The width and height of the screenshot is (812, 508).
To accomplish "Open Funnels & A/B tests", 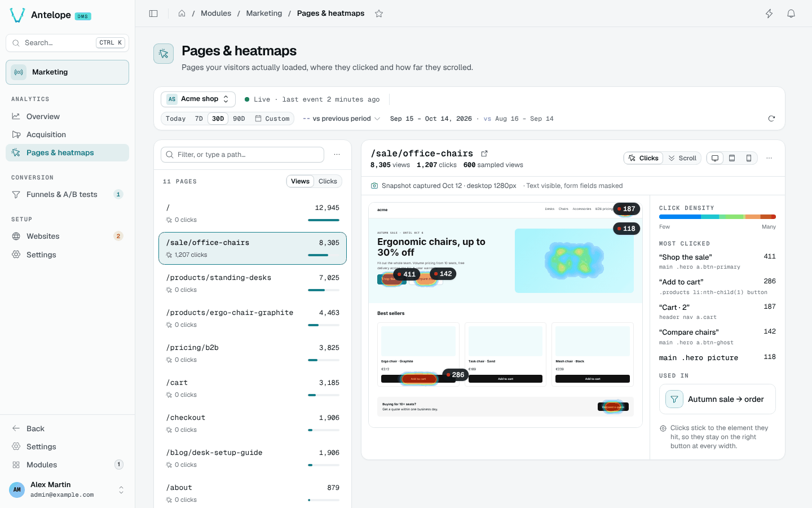I will (67, 194).
